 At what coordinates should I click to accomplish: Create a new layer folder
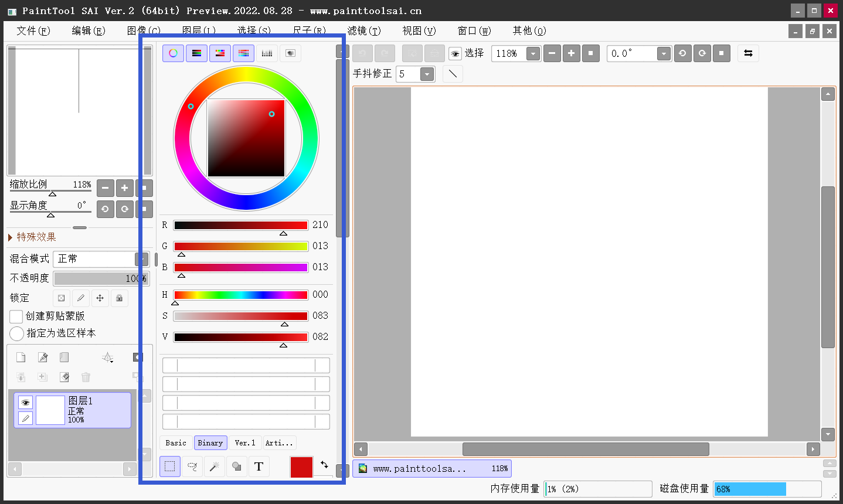[64, 357]
